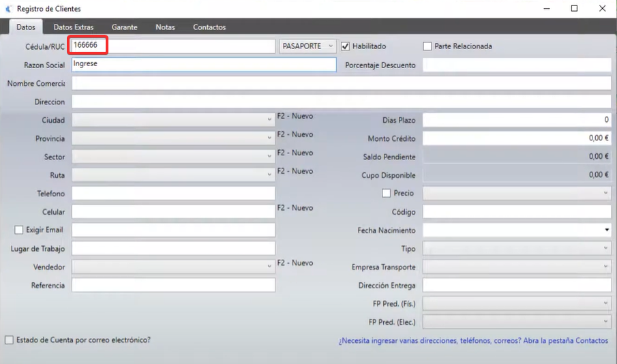The height and width of the screenshot is (364, 617).
Task: Open the Garante tab
Action: (124, 27)
